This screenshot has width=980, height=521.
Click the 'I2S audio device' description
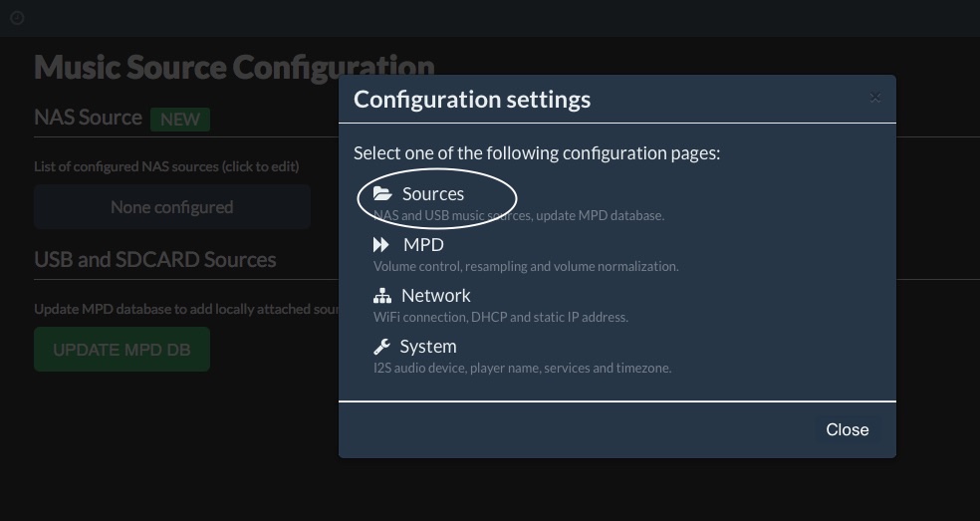click(x=522, y=369)
